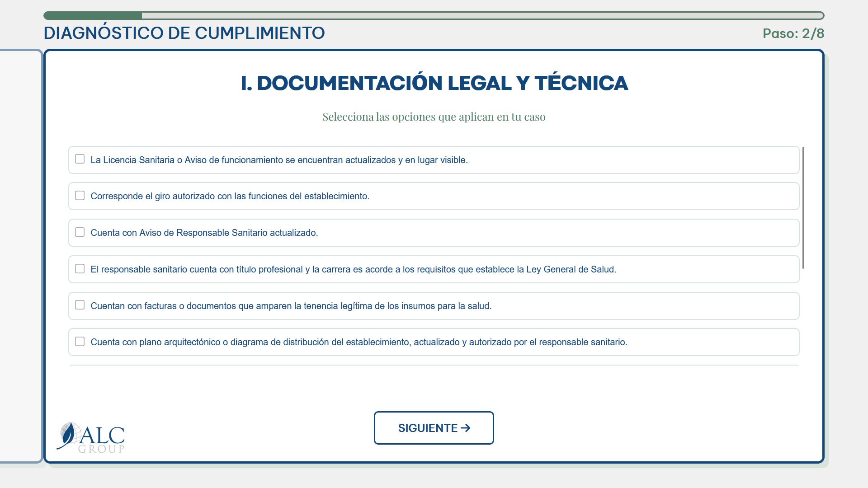This screenshot has height=488, width=868.
Task: Click the DIAGNÓSTICO DE CUMPLIMIENTO header
Action: click(184, 32)
